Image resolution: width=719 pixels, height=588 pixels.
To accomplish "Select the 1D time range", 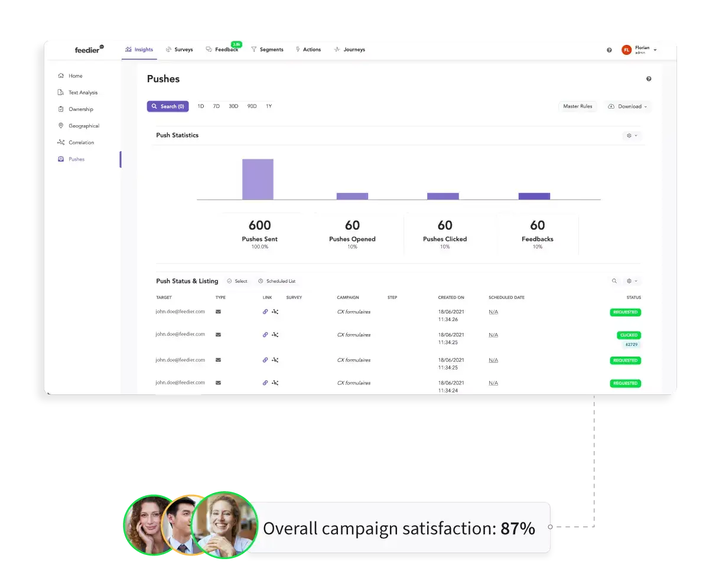I will [201, 106].
